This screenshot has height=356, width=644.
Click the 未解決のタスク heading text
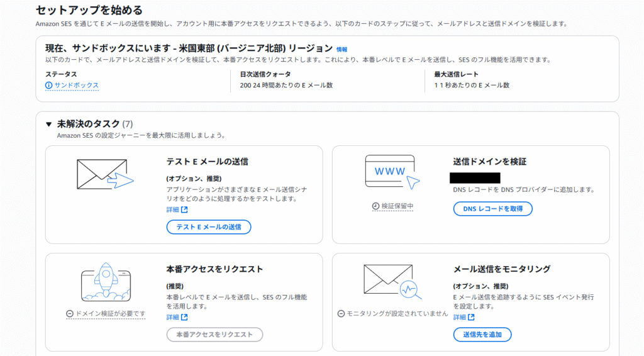88,124
